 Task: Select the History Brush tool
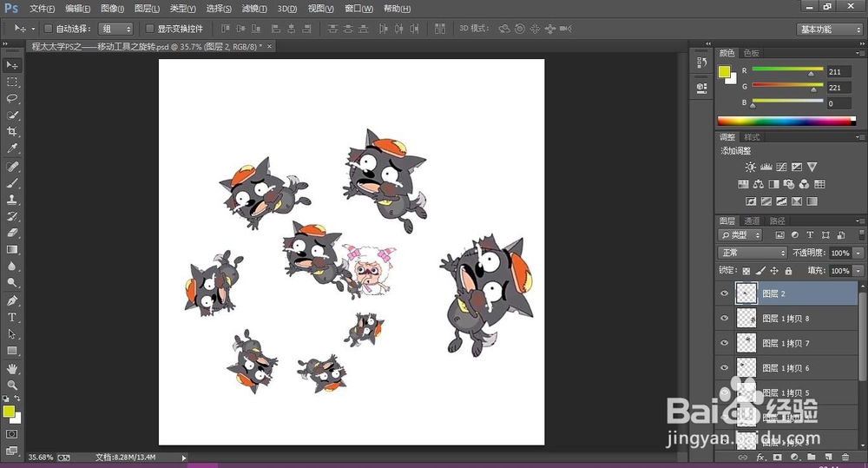(11, 216)
